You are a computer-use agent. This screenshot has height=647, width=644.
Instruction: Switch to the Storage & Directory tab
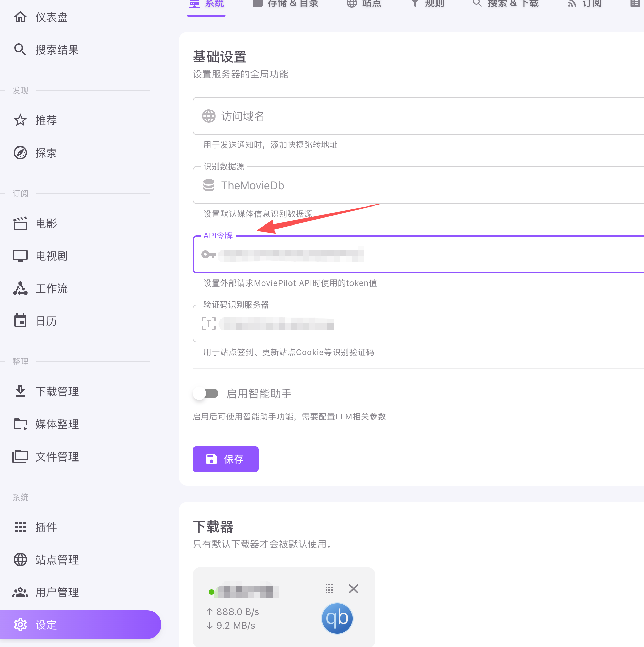point(285,4)
